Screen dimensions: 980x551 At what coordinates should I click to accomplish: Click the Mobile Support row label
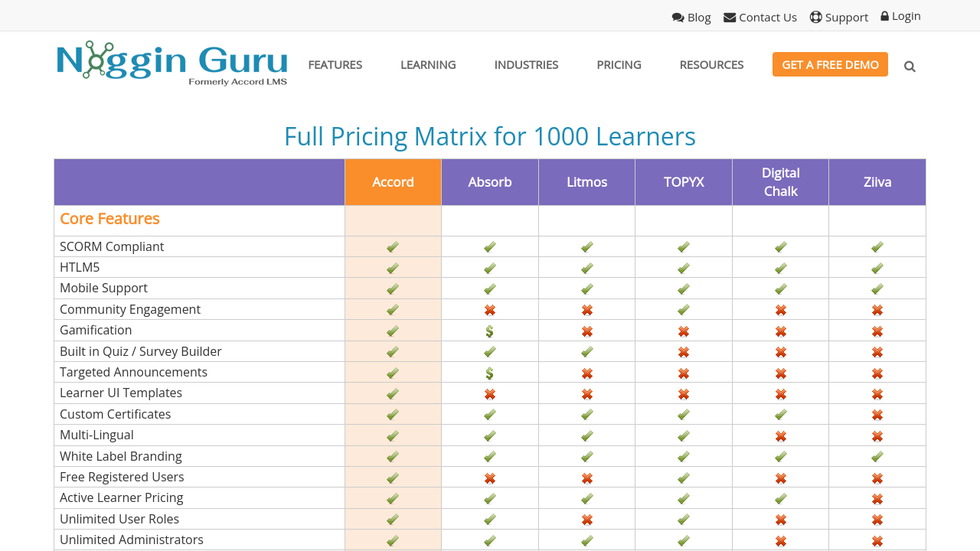(x=103, y=288)
